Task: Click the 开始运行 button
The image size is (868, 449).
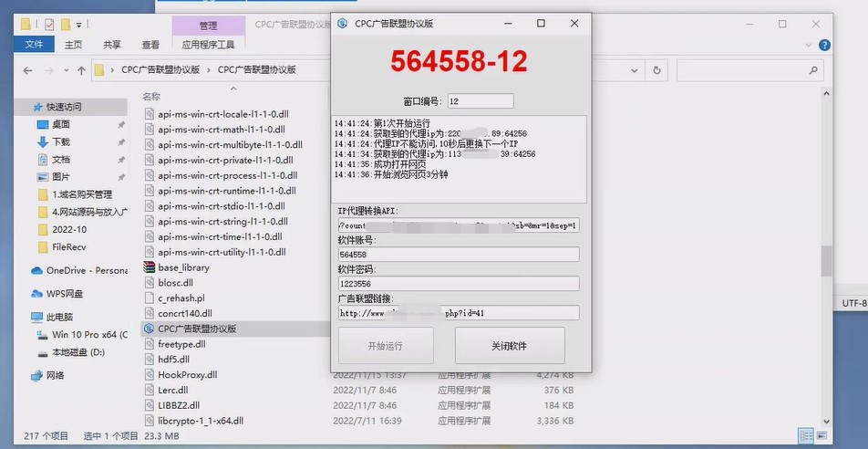Action: tap(386, 345)
